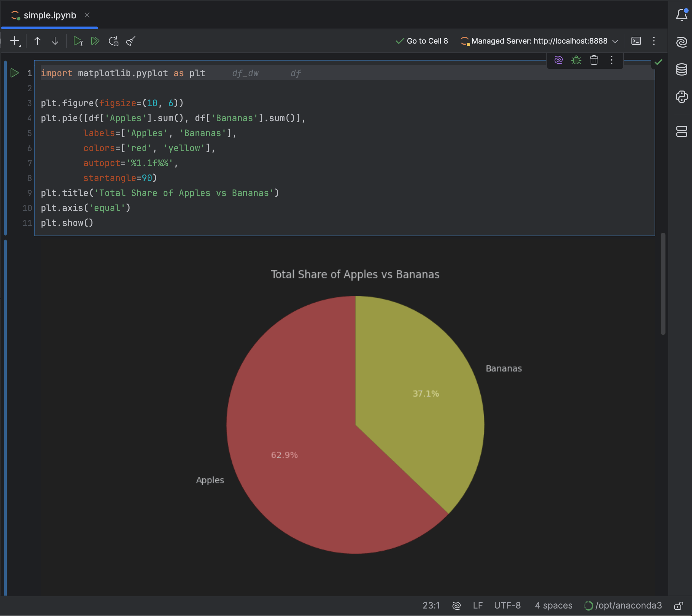Move cell down with arrow icon
Image resolution: width=692 pixels, height=616 pixels.
[x=55, y=41]
